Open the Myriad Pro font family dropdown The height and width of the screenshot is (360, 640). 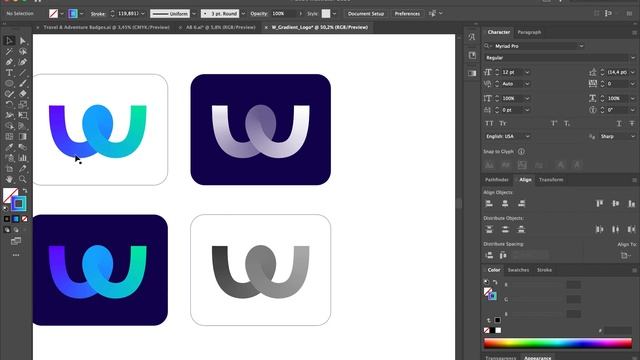tap(581, 46)
